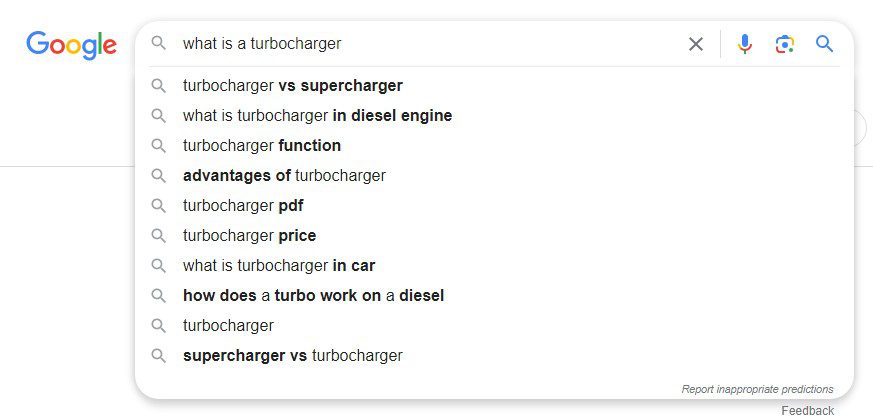The width and height of the screenshot is (873, 419).
Task: Select 'turbocharger price' suggestion
Action: click(494, 236)
